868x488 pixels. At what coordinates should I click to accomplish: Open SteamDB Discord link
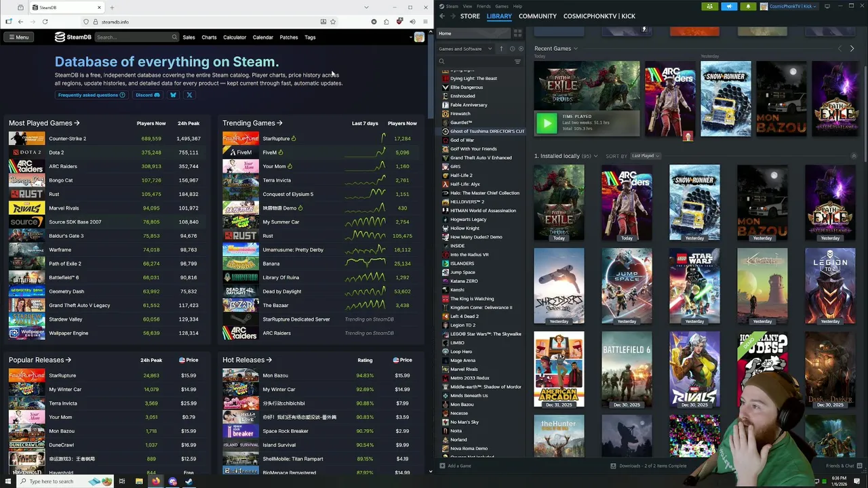pyautogui.click(x=148, y=95)
